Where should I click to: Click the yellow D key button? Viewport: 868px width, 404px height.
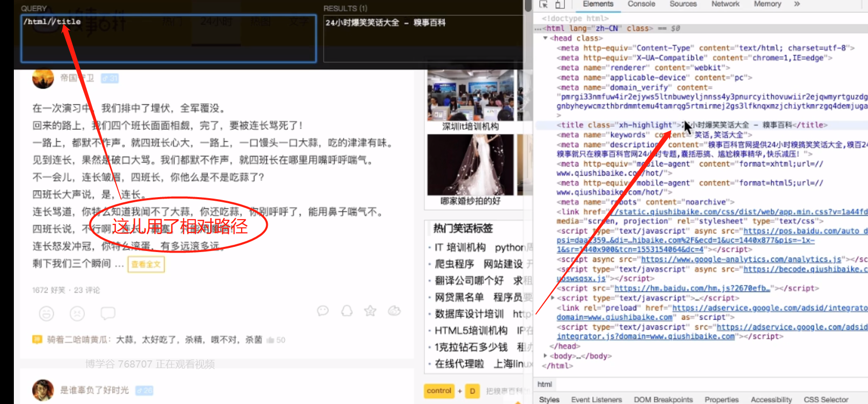coord(472,391)
